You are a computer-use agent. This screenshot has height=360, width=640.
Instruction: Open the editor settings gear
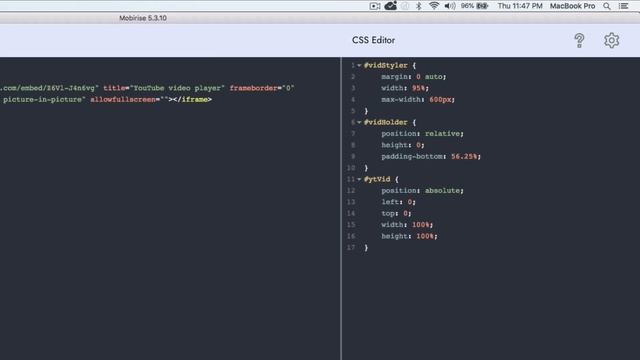click(611, 40)
